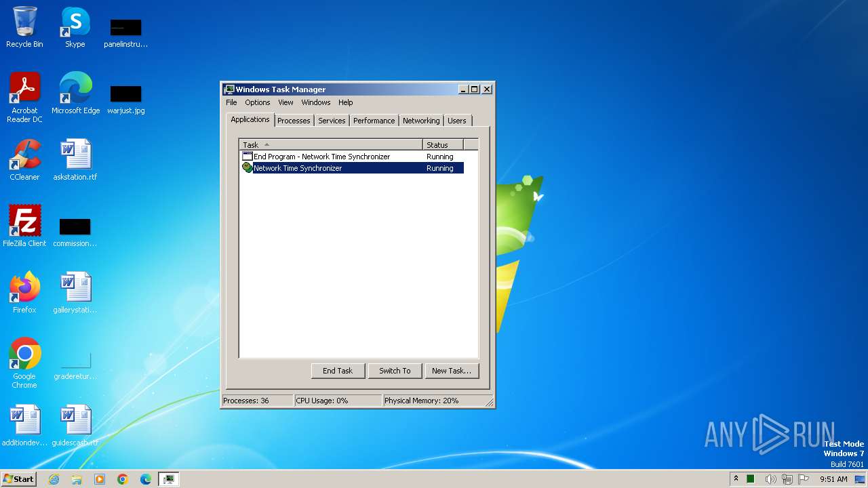This screenshot has width=868, height=488.
Task: Open Google Chrome desktop shortcut
Action: point(24,363)
